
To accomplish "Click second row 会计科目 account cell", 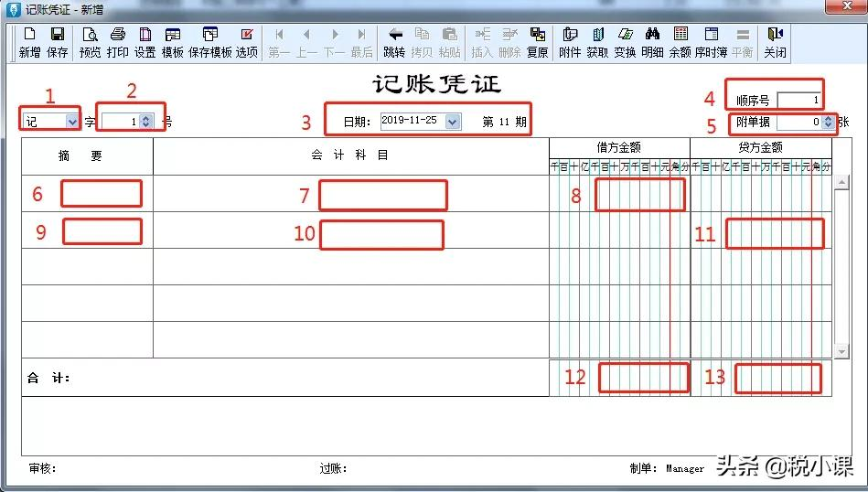I will [351, 230].
